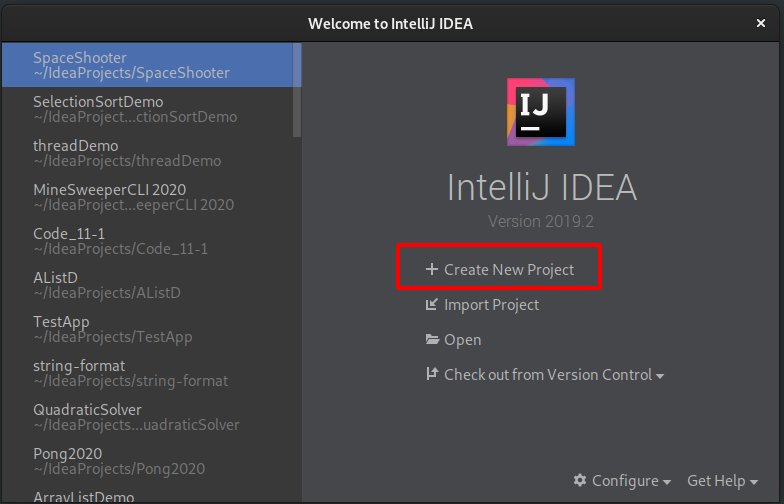
Task: Open the SpaceShooter recent project
Action: click(148, 65)
